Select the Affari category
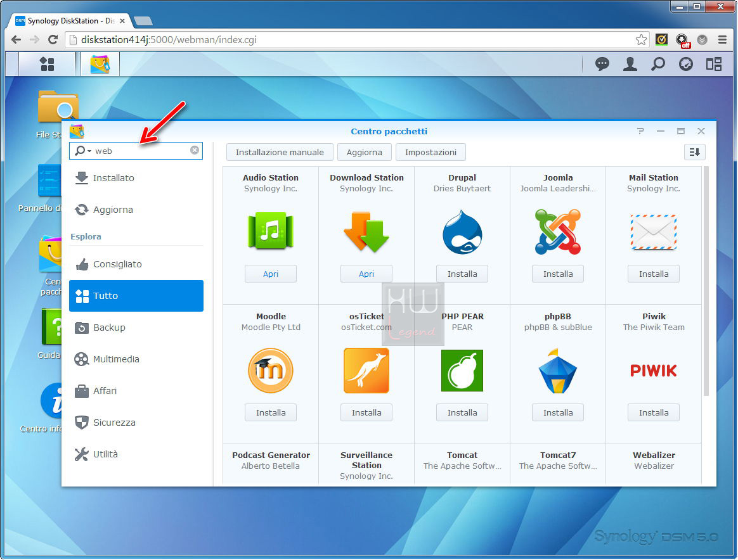Image resolution: width=738 pixels, height=560 pixels. (x=136, y=391)
